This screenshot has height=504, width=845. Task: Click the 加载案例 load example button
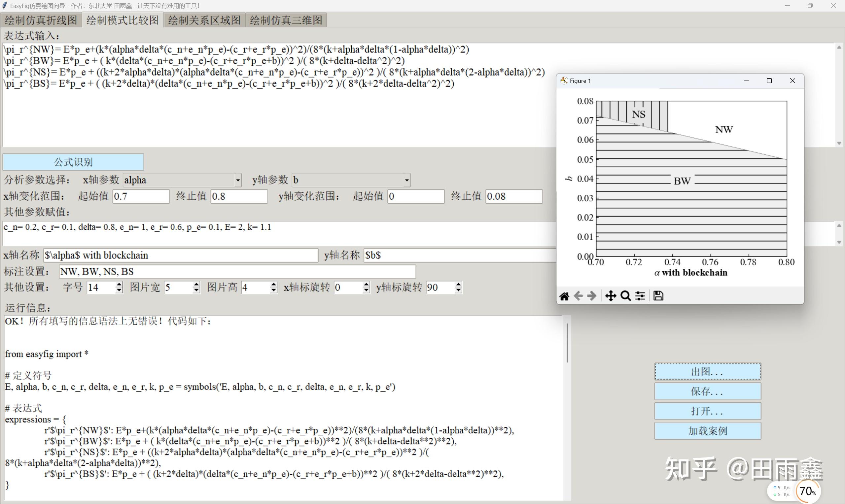point(707,430)
